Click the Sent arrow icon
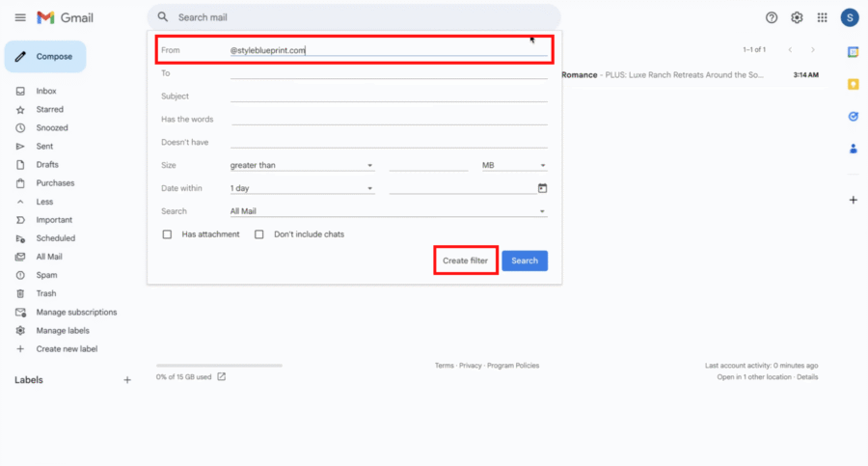Screen dimensions: 868x466 pos(20,147)
